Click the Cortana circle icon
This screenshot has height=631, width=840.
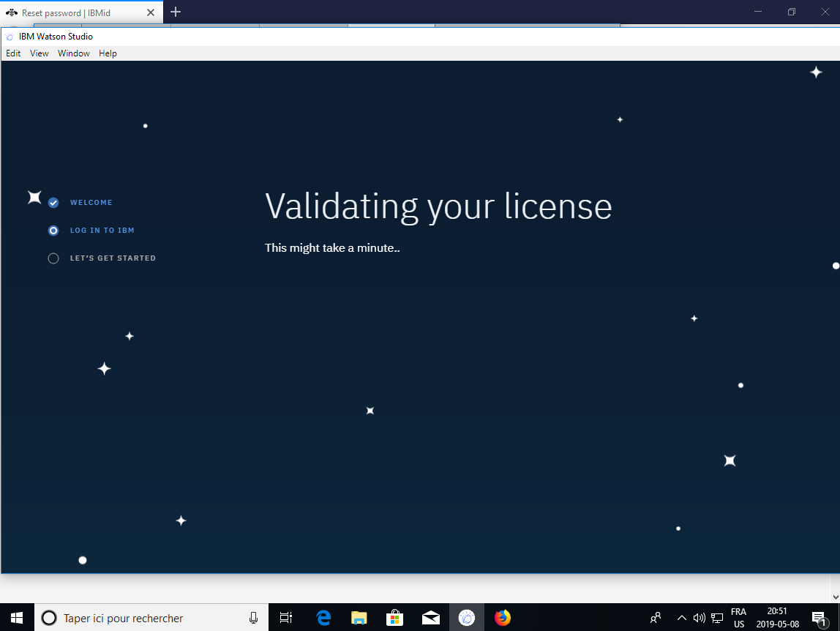pos(49,618)
